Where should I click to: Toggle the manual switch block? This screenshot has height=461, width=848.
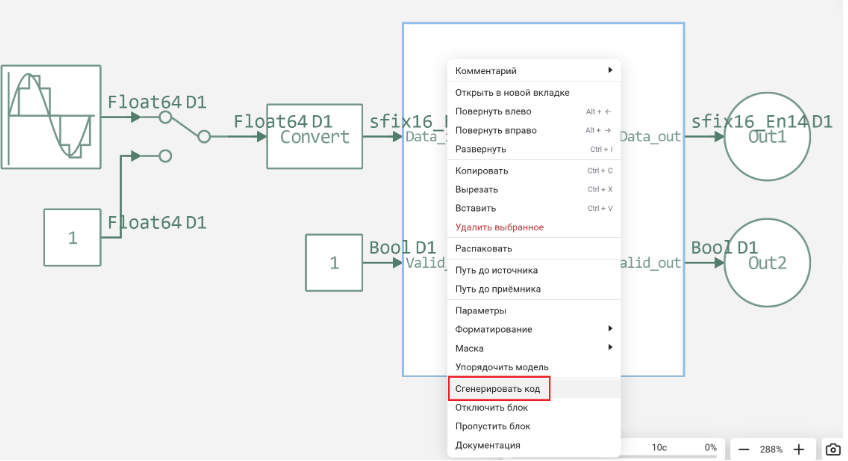tap(185, 128)
